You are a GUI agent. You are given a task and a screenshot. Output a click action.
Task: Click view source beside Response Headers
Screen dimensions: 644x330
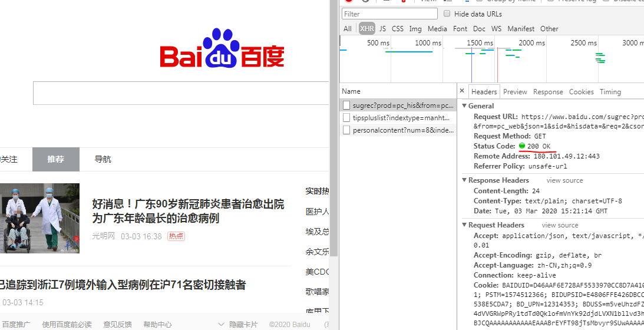564,180
